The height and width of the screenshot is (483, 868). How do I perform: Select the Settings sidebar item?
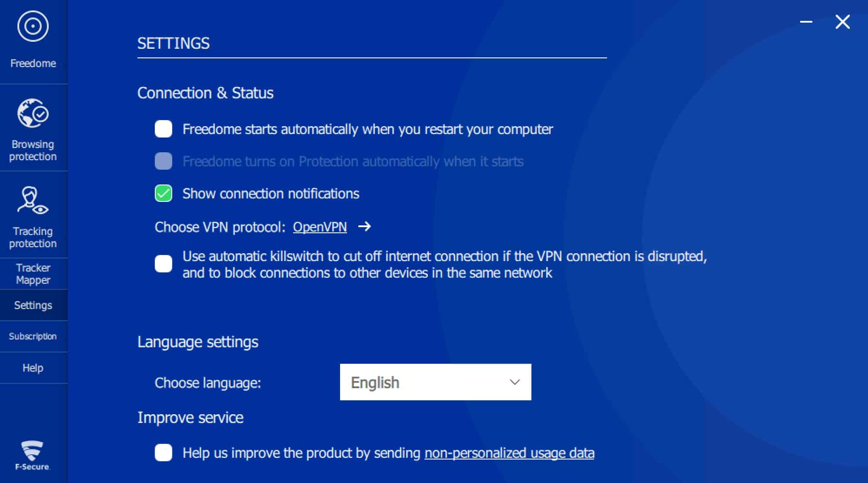point(33,305)
